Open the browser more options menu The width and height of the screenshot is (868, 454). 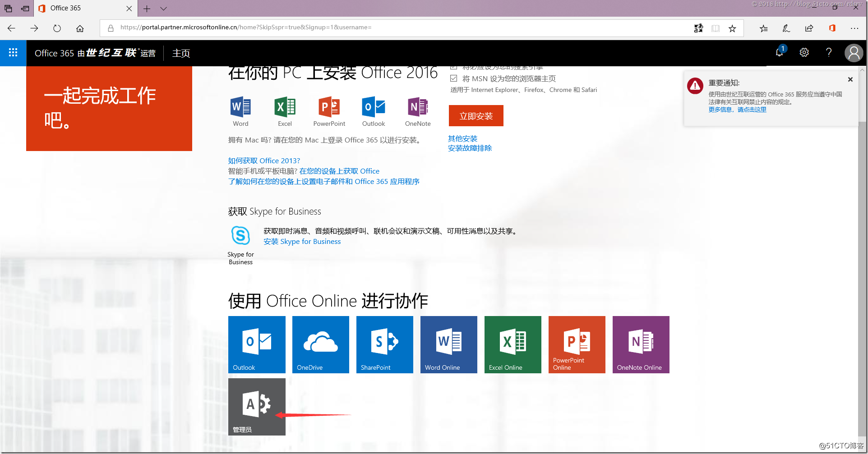point(854,28)
